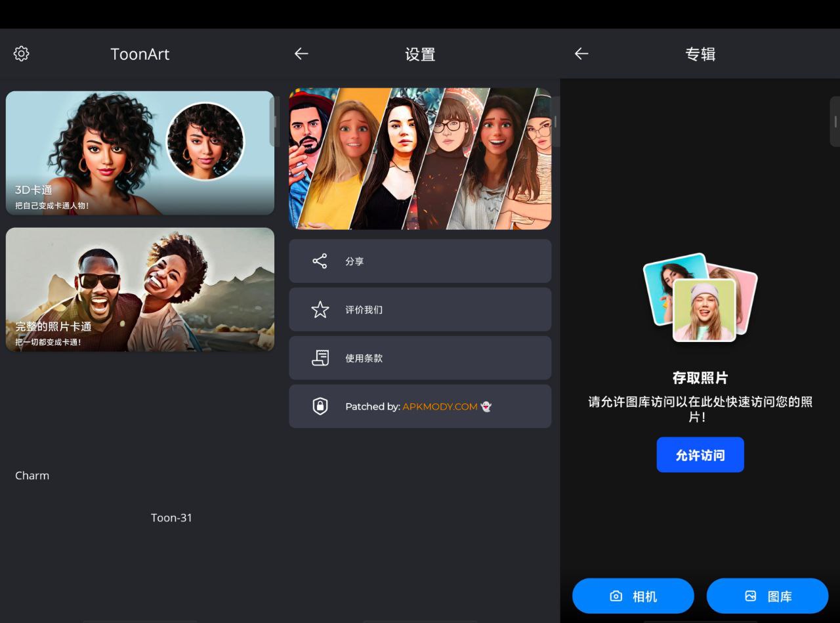Select the Charm category label

(x=32, y=475)
